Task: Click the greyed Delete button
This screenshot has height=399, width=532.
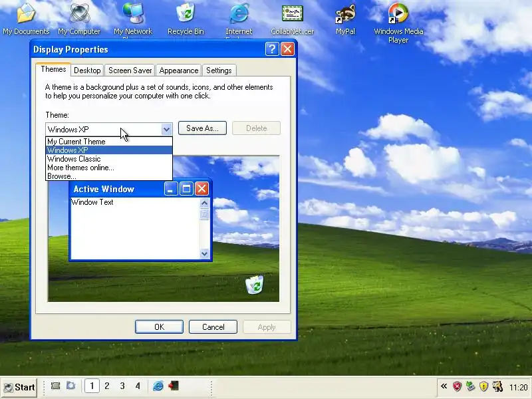Action: [x=257, y=128]
